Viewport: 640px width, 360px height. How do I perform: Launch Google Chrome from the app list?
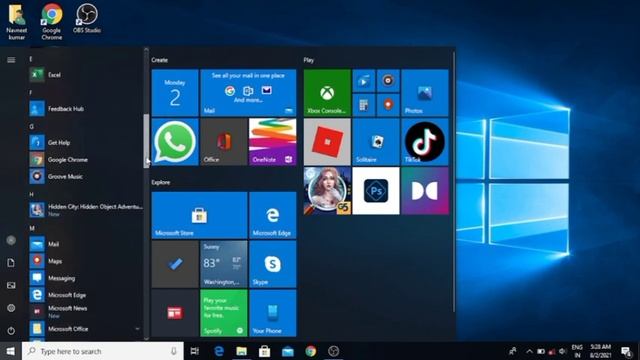pyautogui.click(x=86, y=160)
